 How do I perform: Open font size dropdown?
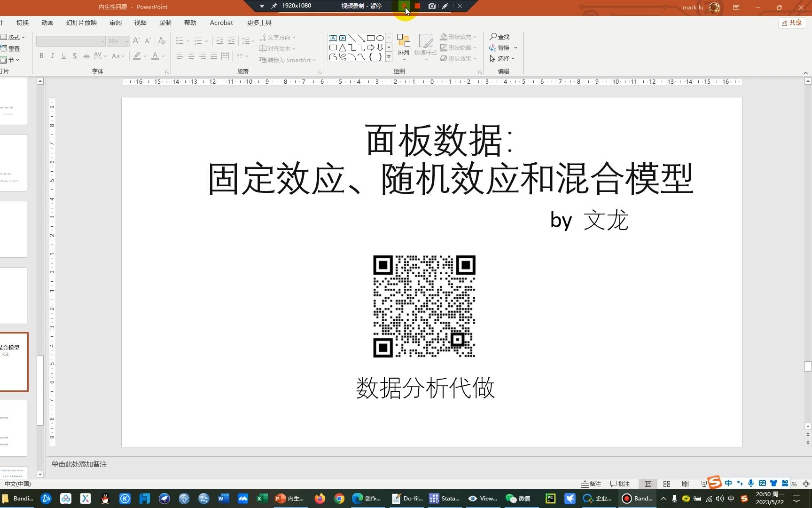[126, 41]
